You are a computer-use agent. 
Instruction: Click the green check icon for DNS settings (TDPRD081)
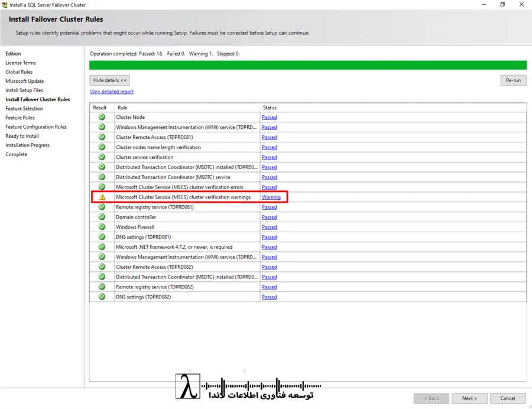point(102,237)
